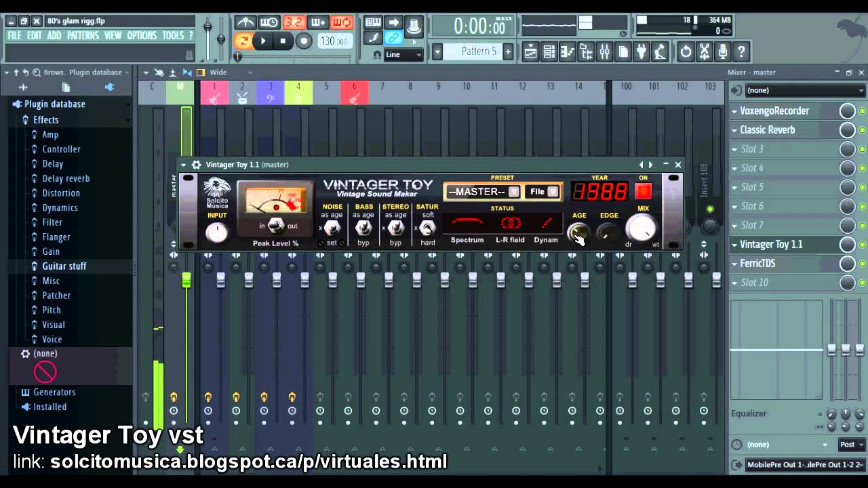Screen dimensions: 868x488
Task: Open the VoxengoRecorder slot menu arrow
Action: pos(734,111)
